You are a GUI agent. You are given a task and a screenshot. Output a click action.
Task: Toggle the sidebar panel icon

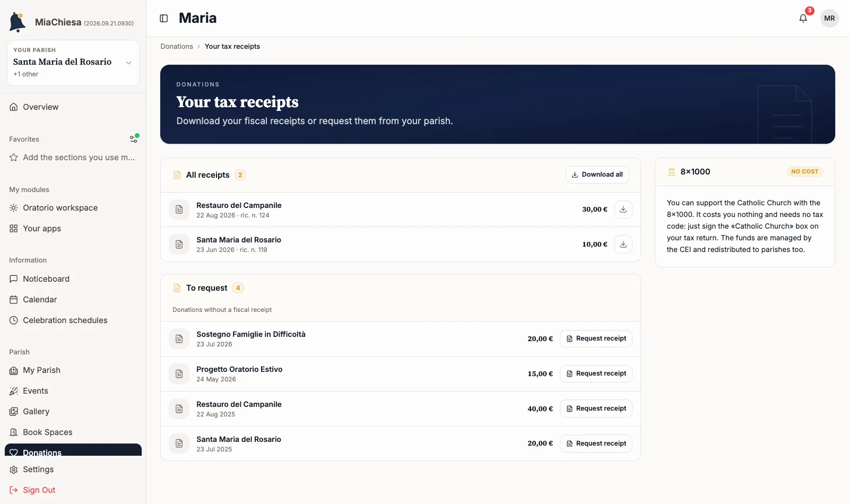(164, 18)
